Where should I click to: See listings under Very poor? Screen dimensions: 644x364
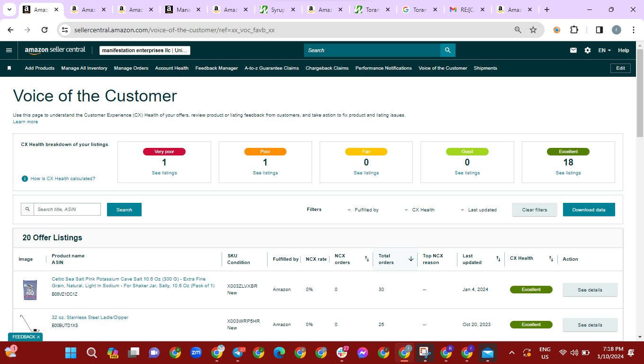pyautogui.click(x=164, y=173)
